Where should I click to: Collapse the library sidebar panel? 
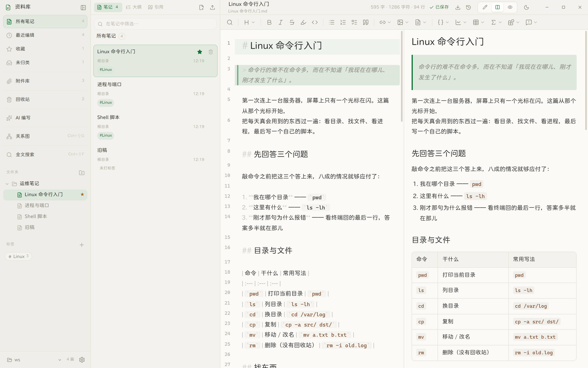click(83, 8)
